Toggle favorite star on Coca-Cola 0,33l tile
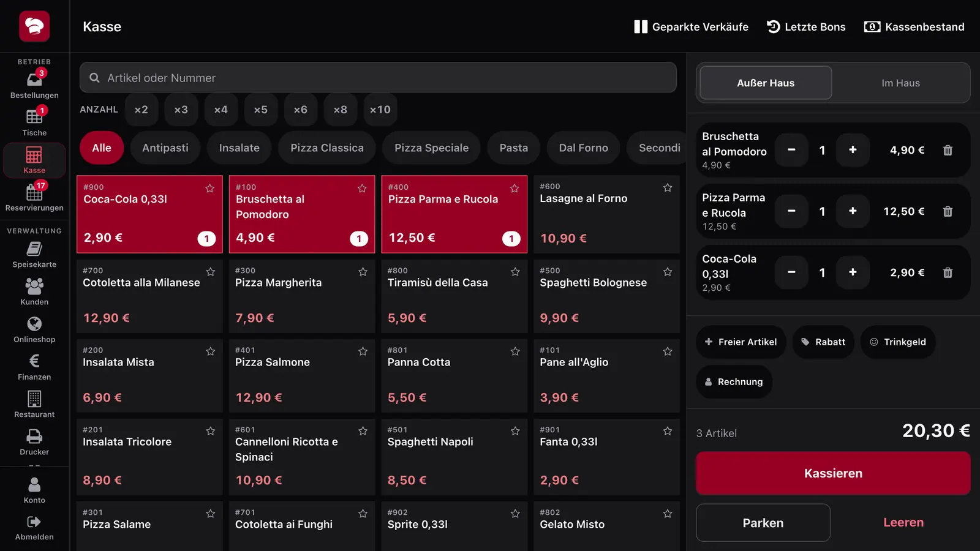This screenshot has height=551, width=980. tap(210, 189)
